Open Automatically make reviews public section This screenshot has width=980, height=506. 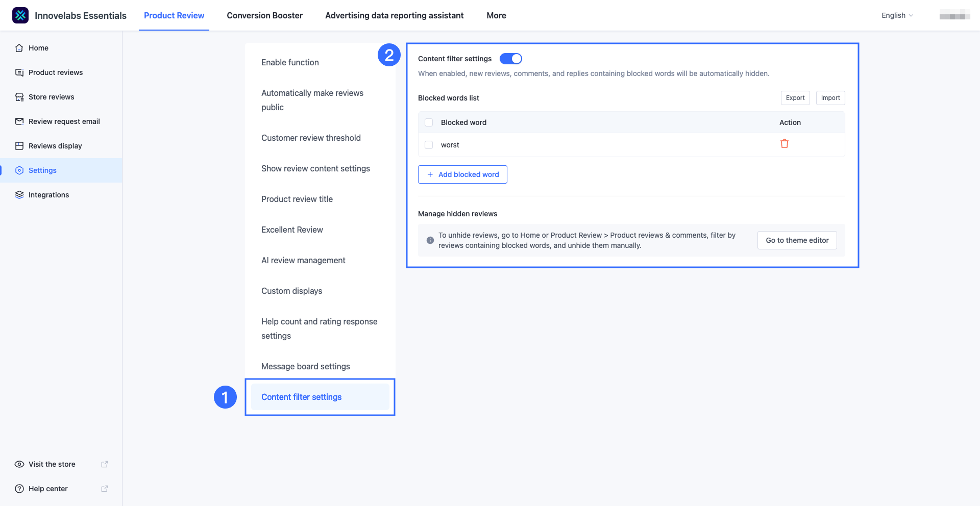(320, 100)
